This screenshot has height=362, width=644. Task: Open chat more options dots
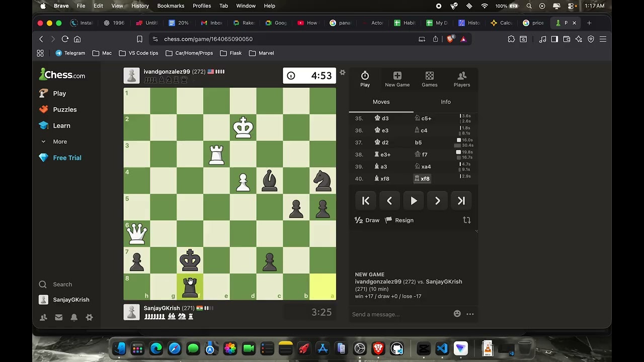tap(470, 314)
